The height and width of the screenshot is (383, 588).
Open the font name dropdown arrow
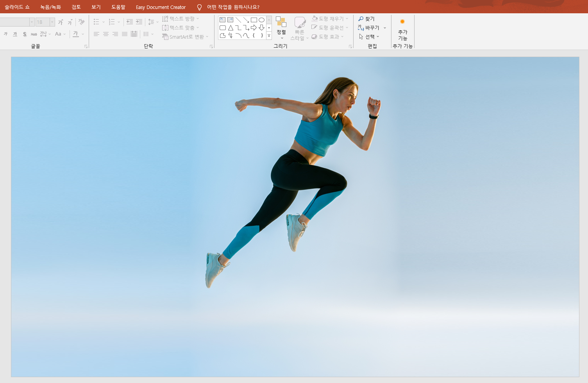pos(32,22)
